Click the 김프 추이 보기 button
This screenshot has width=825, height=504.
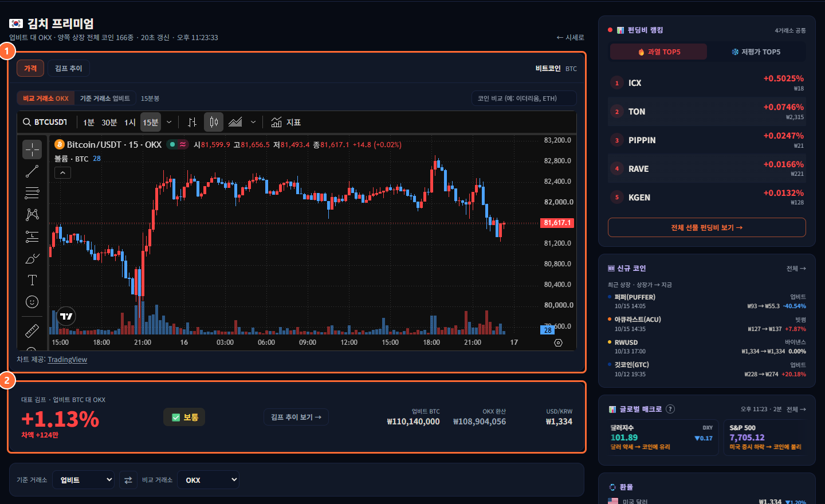pos(296,417)
